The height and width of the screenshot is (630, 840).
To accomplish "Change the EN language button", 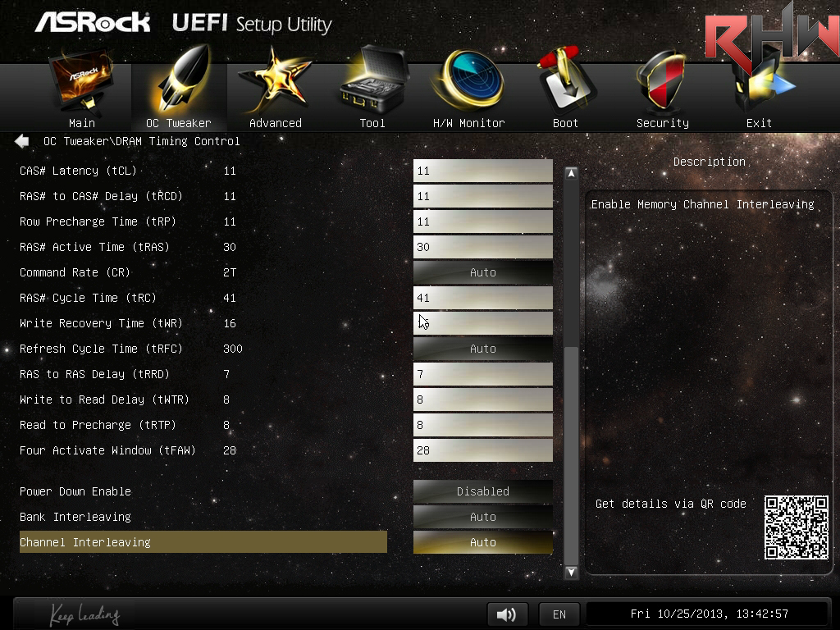I will [x=559, y=614].
